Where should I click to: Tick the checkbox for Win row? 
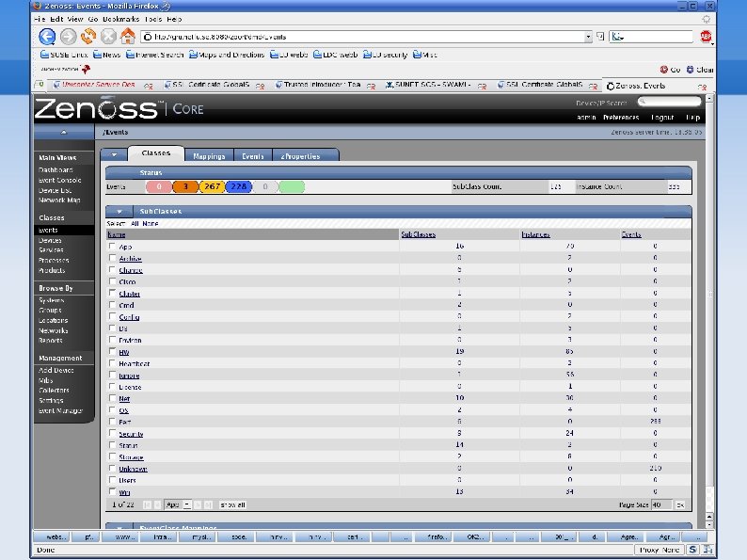coord(112,491)
